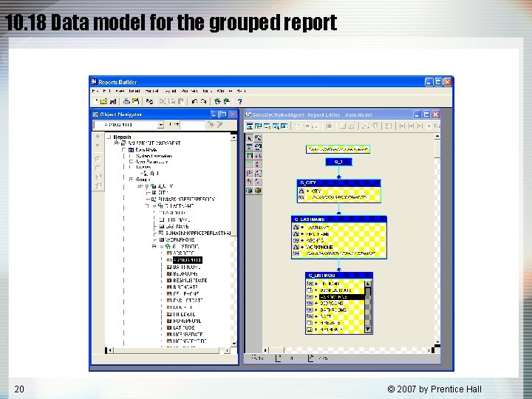Viewport: 532px width, 399px height.
Task: Click the Expand icon in Object Navigator sidebar
Action: pyautogui.click(x=98, y=159)
